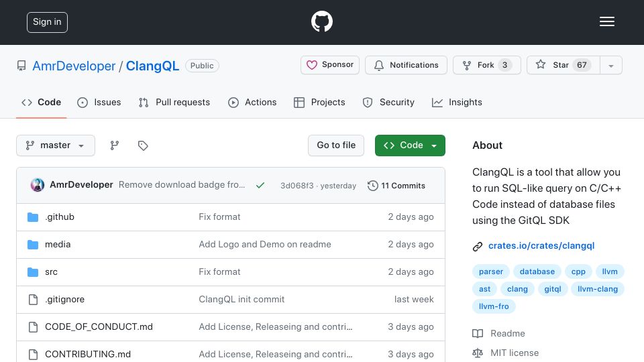Open the Readme link in About
The width and height of the screenshot is (644, 362).
pos(498,333)
